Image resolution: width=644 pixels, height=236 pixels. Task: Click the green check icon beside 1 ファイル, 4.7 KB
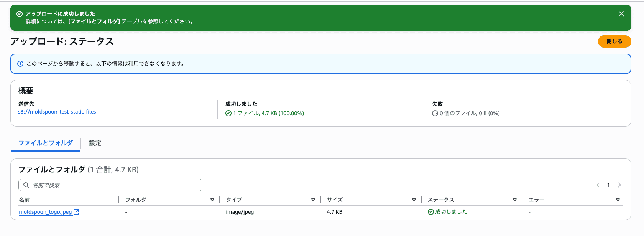(228, 113)
